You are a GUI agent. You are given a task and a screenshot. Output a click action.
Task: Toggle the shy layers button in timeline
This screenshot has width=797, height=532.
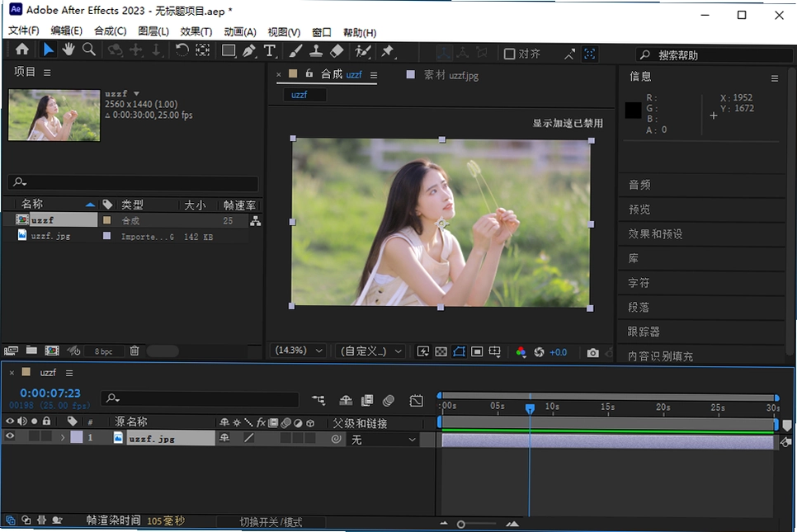[346, 400]
